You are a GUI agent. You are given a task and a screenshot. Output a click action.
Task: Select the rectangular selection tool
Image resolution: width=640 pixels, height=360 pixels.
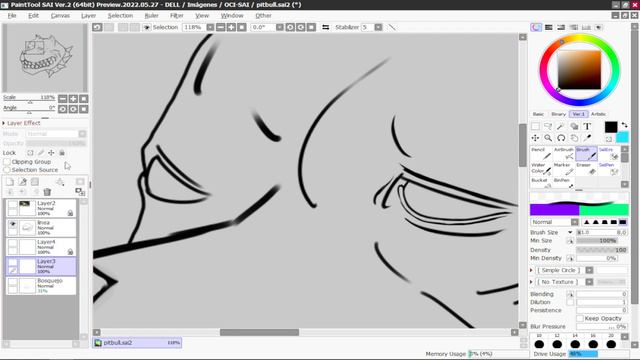(x=535, y=127)
